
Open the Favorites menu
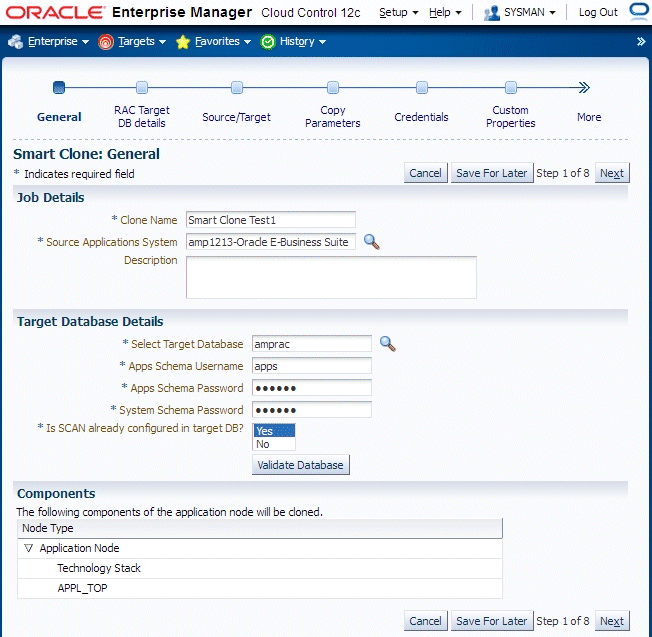click(x=222, y=41)
